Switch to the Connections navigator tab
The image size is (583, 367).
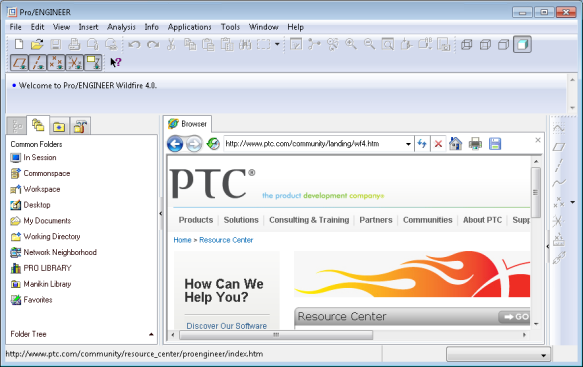pyautogui.click(x=81, y=126)
